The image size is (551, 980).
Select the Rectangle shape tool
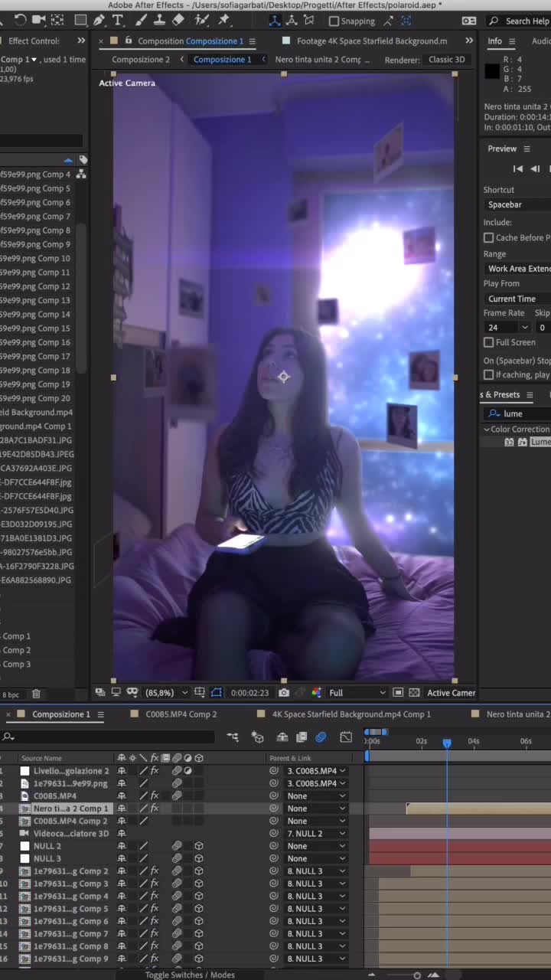click(x=80, y=21)
